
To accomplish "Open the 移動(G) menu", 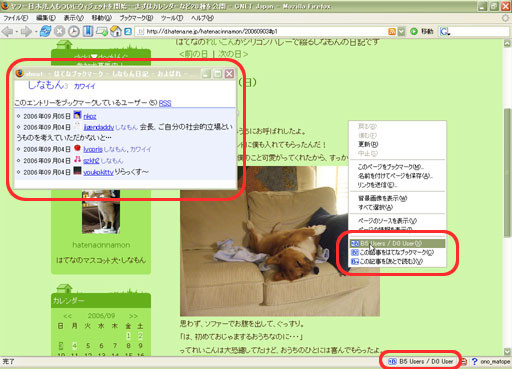I will point(102,18).
